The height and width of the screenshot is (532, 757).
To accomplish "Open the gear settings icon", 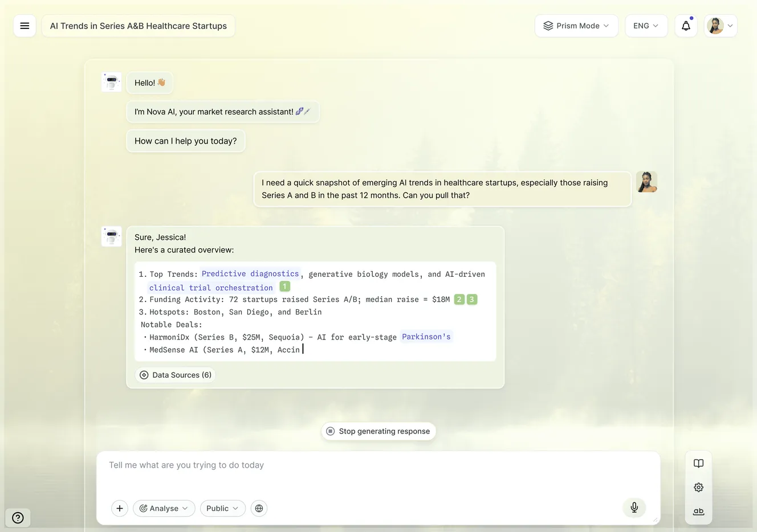I will (698, 488).
